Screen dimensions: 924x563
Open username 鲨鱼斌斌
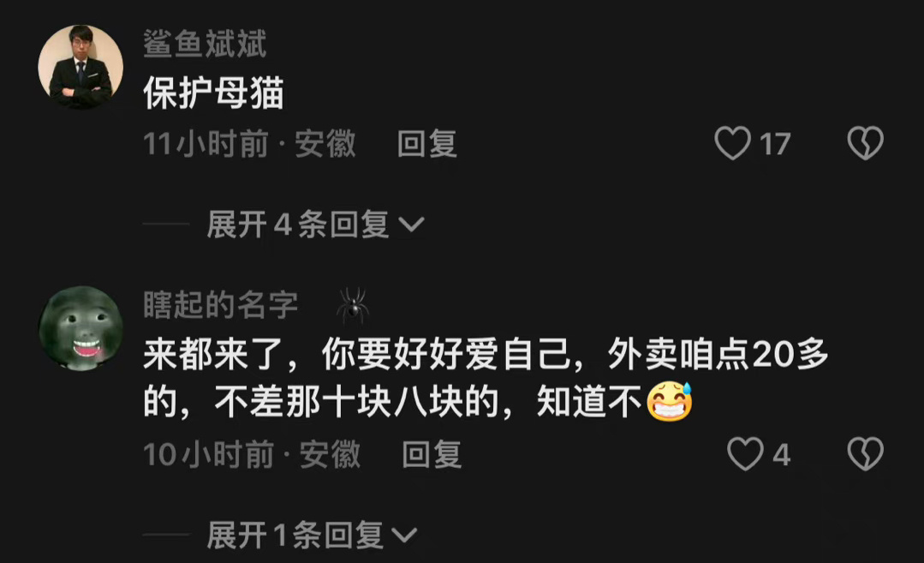tap(205, 45)
